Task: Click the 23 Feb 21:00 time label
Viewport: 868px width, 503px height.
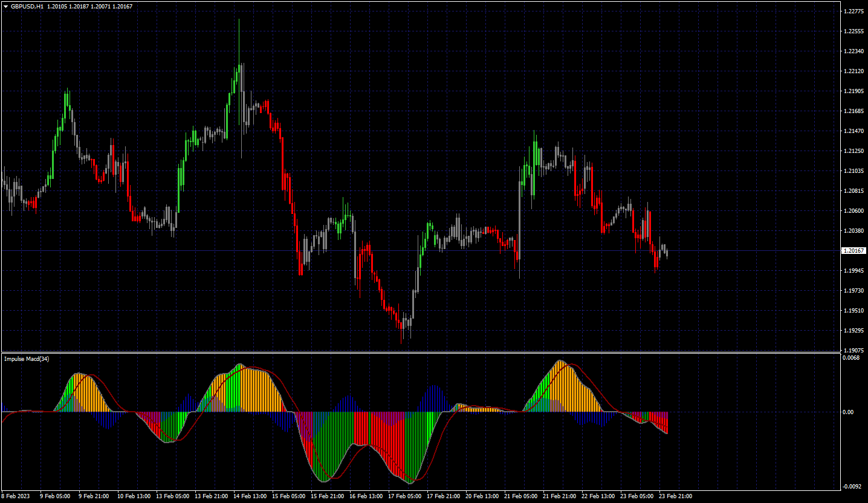Action: click(x=676, y=496)
